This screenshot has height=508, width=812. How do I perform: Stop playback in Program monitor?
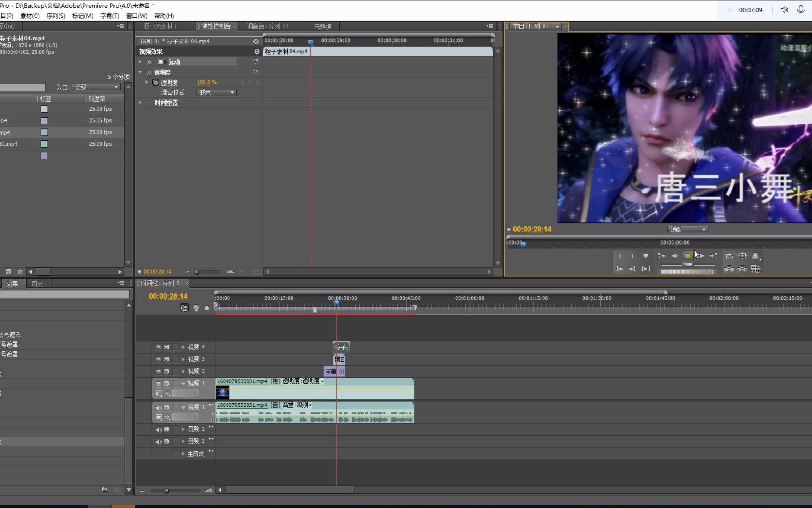687,256
